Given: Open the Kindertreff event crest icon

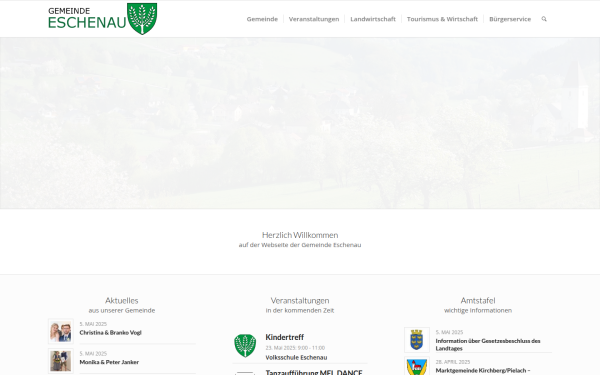Looking at the screenshot, I should pos(245,346).
